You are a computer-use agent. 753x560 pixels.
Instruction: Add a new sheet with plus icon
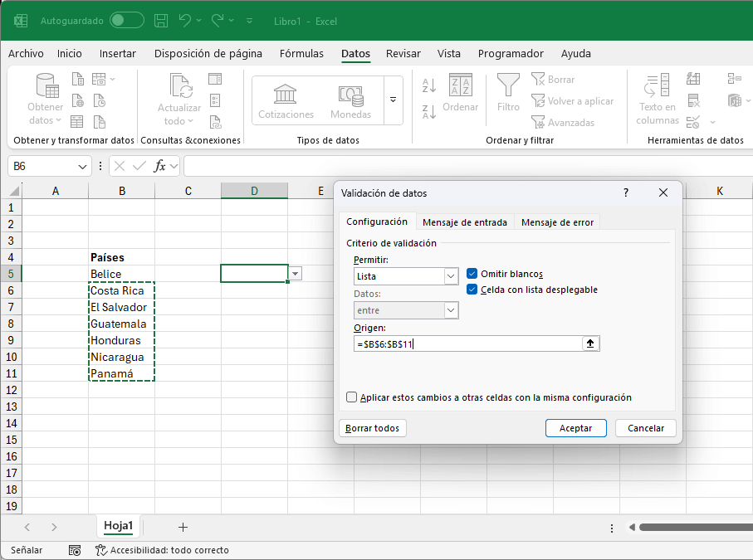[183, 527]
